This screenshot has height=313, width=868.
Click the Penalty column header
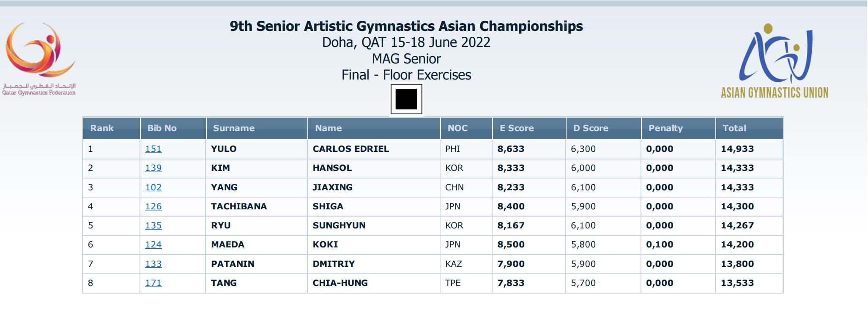tap(665, 128)
